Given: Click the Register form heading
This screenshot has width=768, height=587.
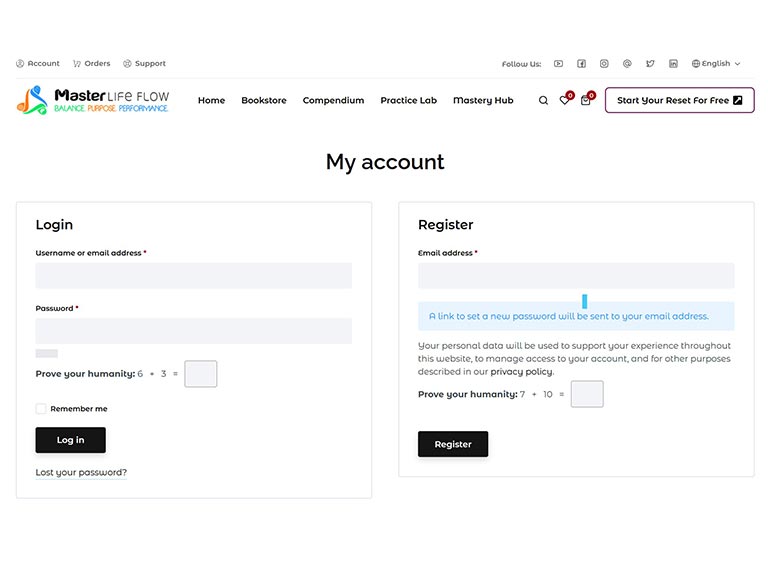Looking at the screenshot, I should click(x=446, y=225).
